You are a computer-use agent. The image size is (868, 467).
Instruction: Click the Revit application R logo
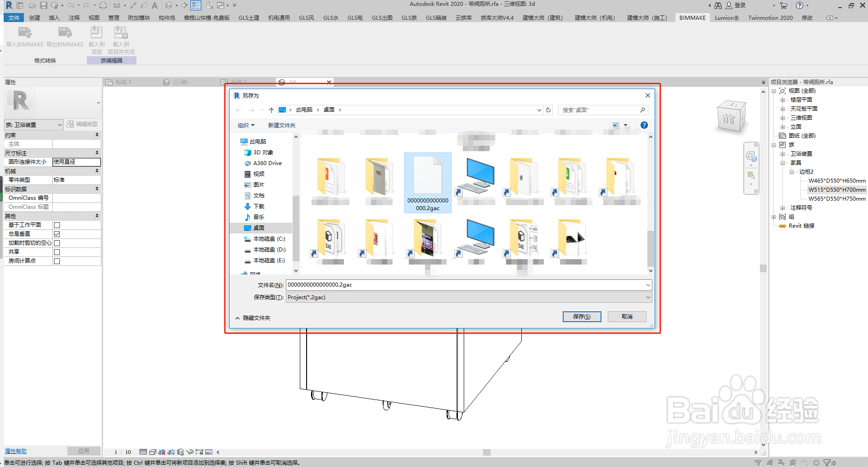coord(9,5)
